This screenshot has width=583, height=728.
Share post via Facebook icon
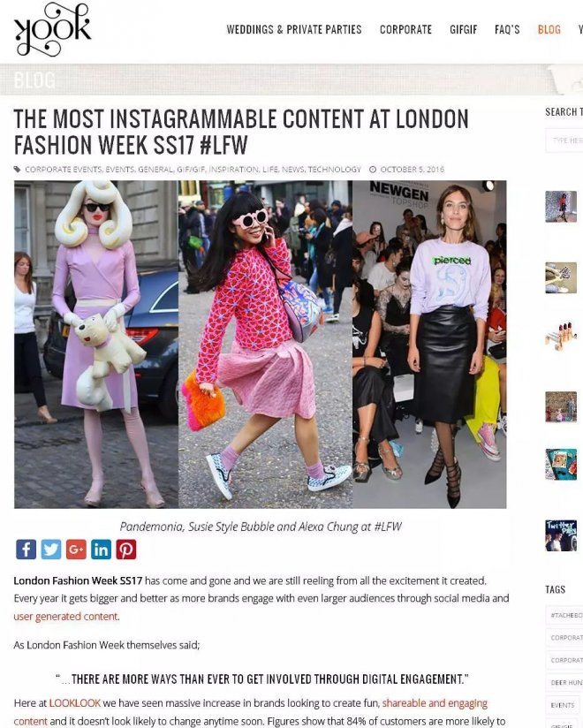26,550
